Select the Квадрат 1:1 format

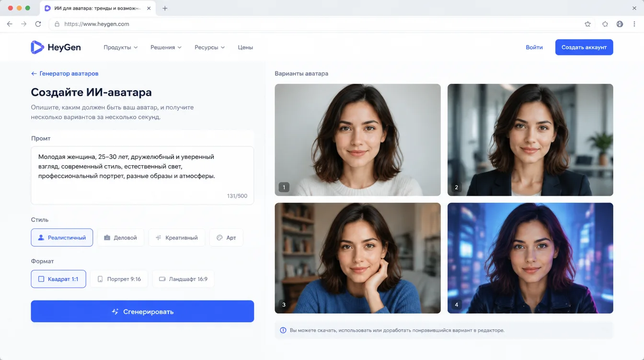point(58,279)
